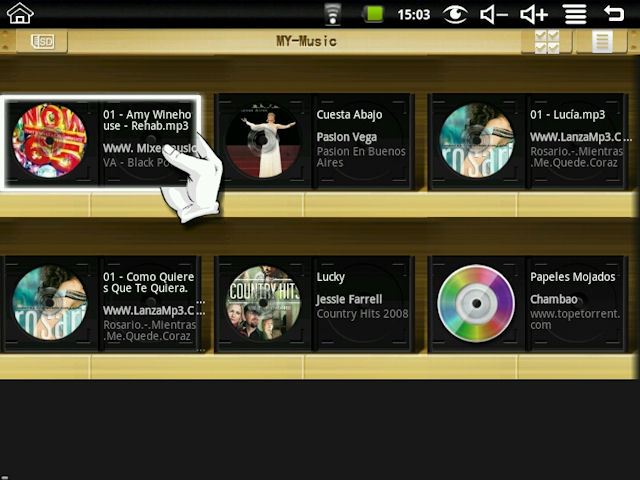The height and width of the screenshot is (480, 640).
Task: Tap artist name Chambao
Action: (x=554, y=300)
